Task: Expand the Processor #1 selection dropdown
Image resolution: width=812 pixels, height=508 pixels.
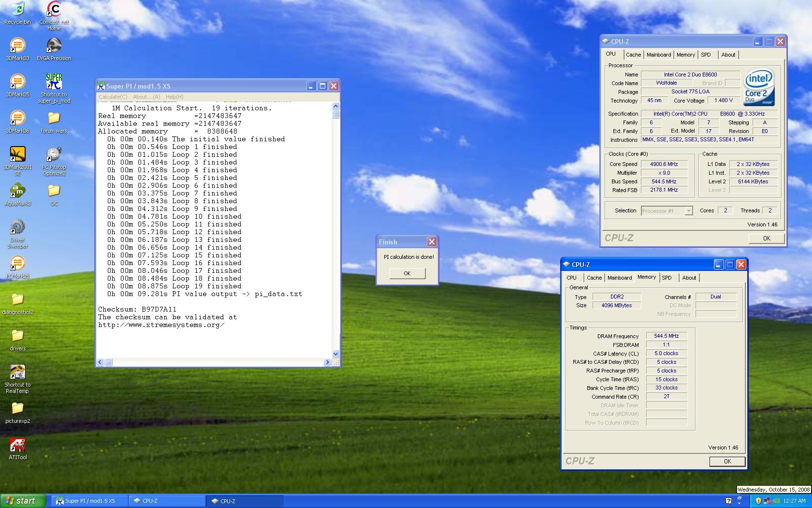Action: [x=689, y=210]
